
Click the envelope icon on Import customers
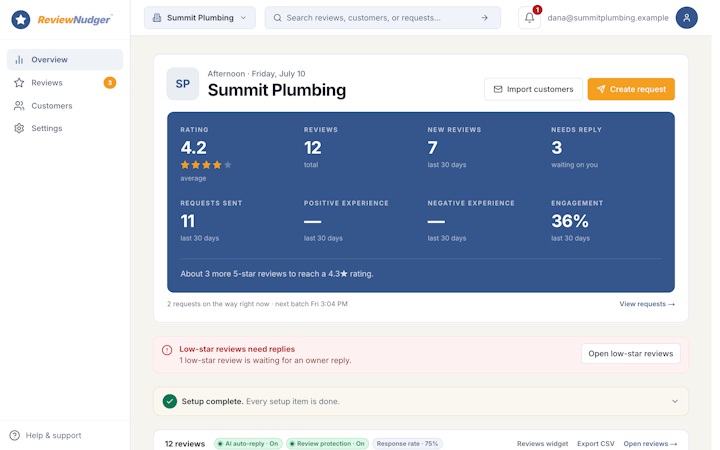click(x=498, y=89)
